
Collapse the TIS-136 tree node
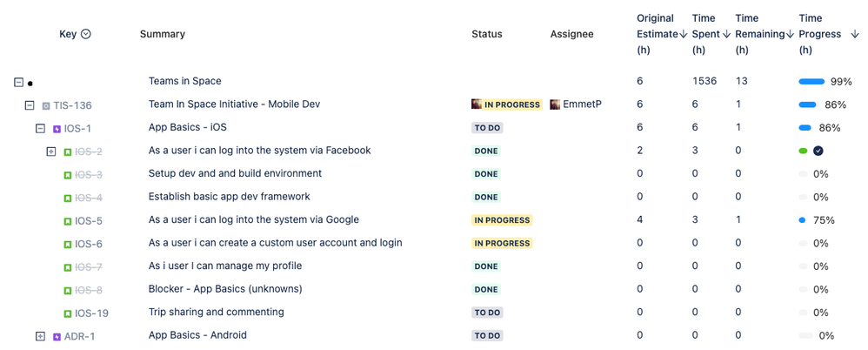coord(30,105)
